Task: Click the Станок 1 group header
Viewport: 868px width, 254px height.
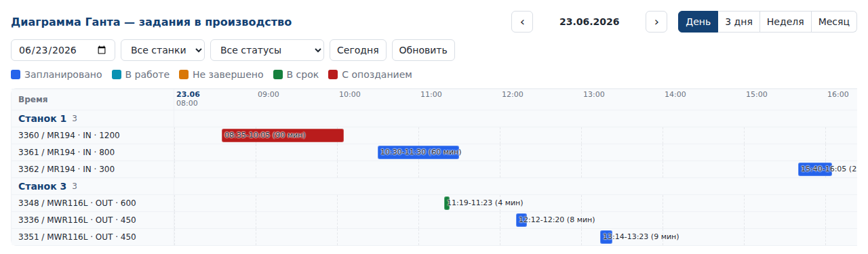Action: [x=42, y=119]
